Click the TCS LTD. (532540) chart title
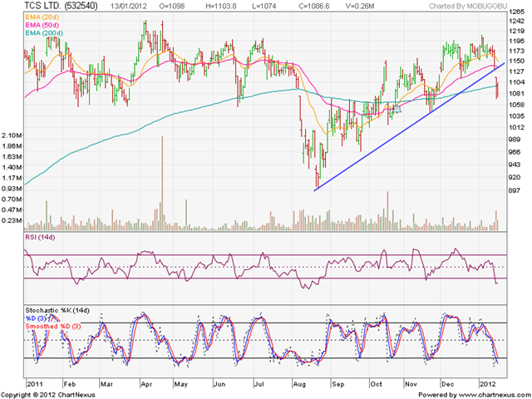 pyautogui.click(x=61, y=6)
